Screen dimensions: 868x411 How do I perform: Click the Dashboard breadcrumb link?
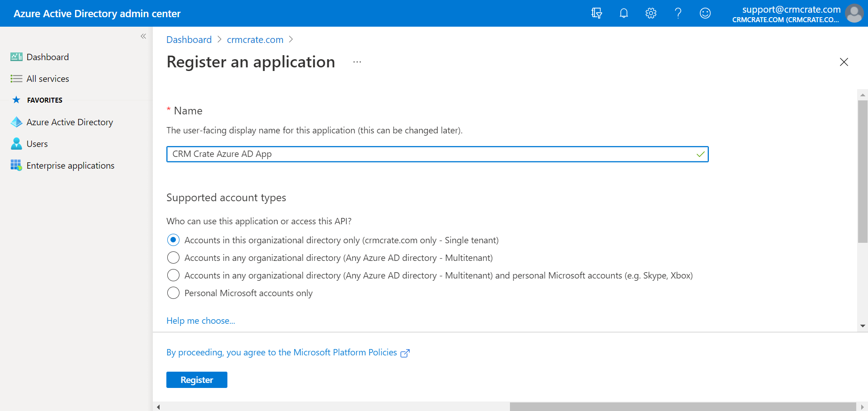pyautogui.click(x=189, y=40)
